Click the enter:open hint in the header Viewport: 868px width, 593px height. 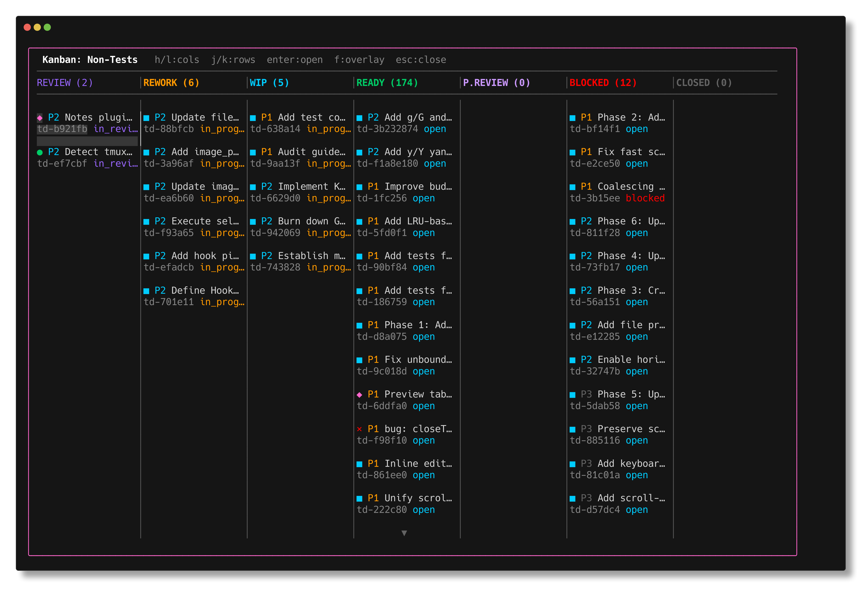click(295, 60)
